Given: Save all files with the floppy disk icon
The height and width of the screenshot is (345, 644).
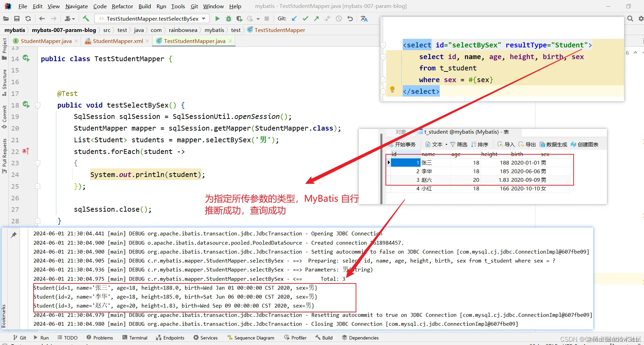Looking at the screenshot, I should click(x=17, y=19).
